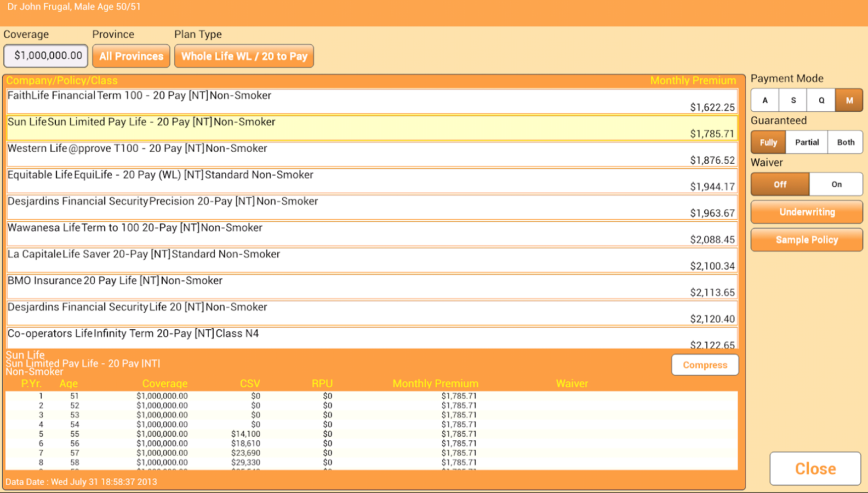
Task: Select BMO Insurance 20 Pay Life row
Action: click(372, 286)
